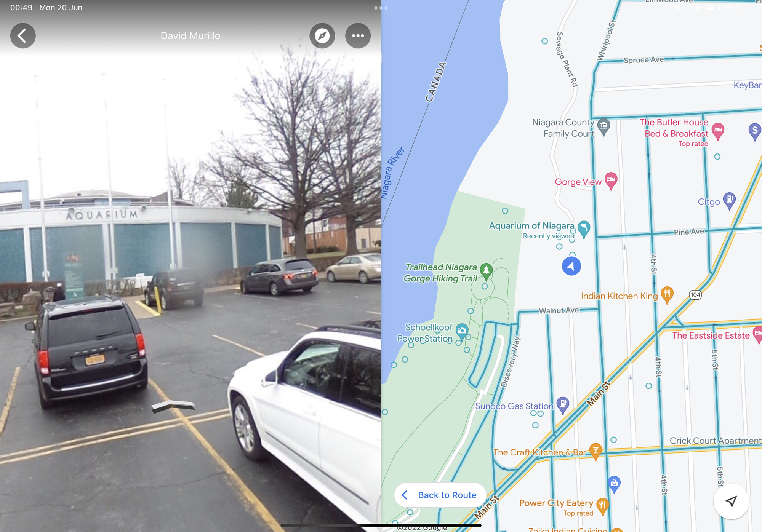Select the Citgo gas station pin

click(x=729, y=201)
